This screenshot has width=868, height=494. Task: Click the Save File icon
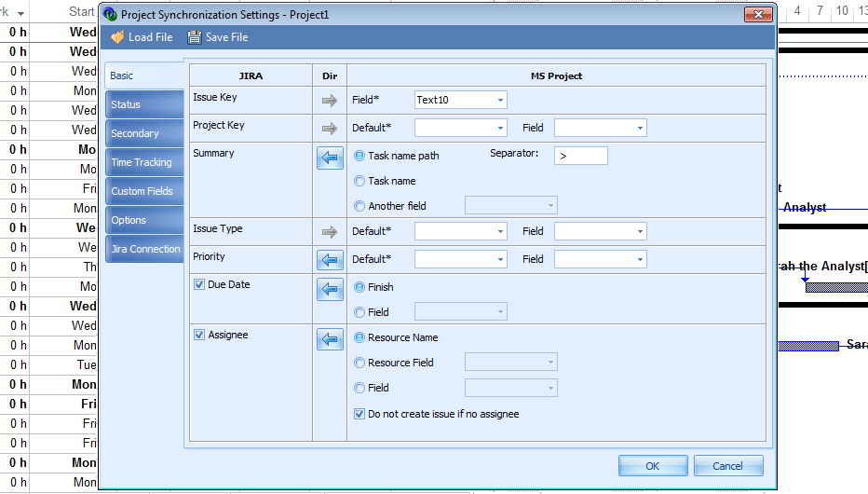tap(194, 37)
